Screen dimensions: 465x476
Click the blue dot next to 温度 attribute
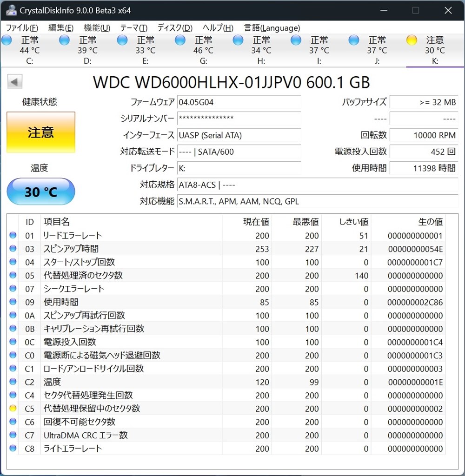pos(13,382)
